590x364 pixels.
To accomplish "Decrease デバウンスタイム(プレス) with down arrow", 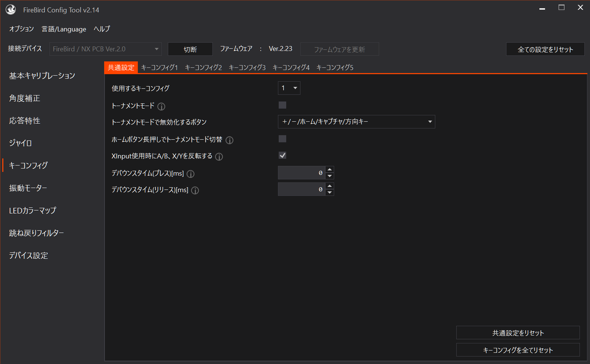I will pos(330,176).
